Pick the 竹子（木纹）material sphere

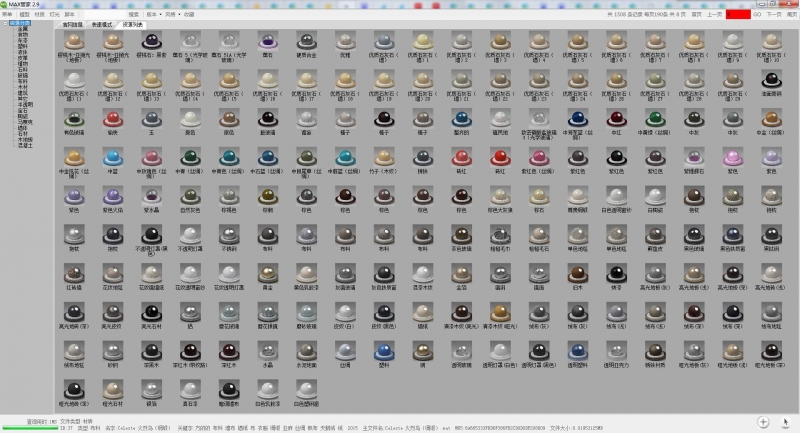coord(384,158)
